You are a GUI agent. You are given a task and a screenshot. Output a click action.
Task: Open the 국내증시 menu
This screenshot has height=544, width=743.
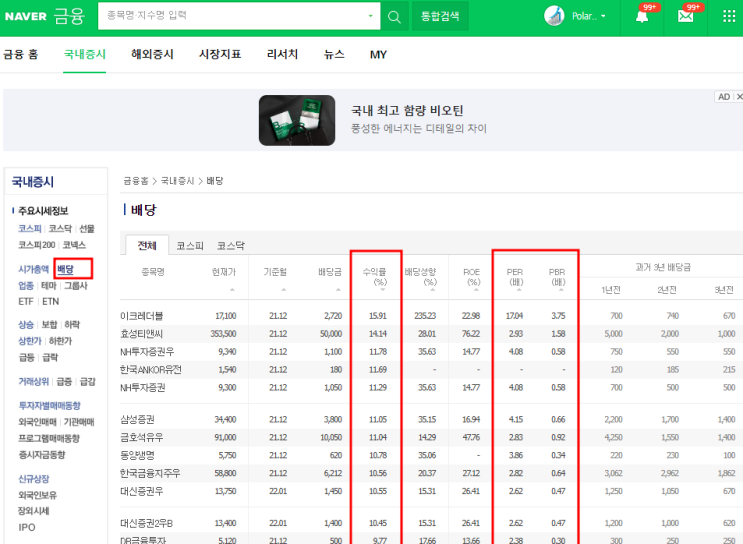[x=84, y=54]
